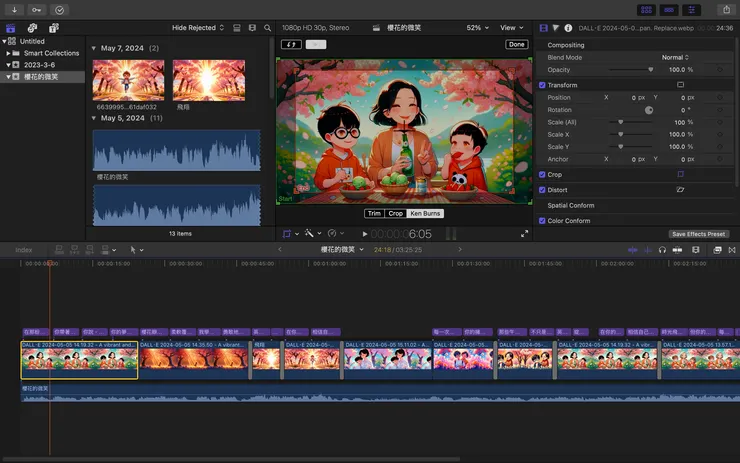Disable the Crop effect checkbox
Screen dimensions: 740x463
[543, 174]
